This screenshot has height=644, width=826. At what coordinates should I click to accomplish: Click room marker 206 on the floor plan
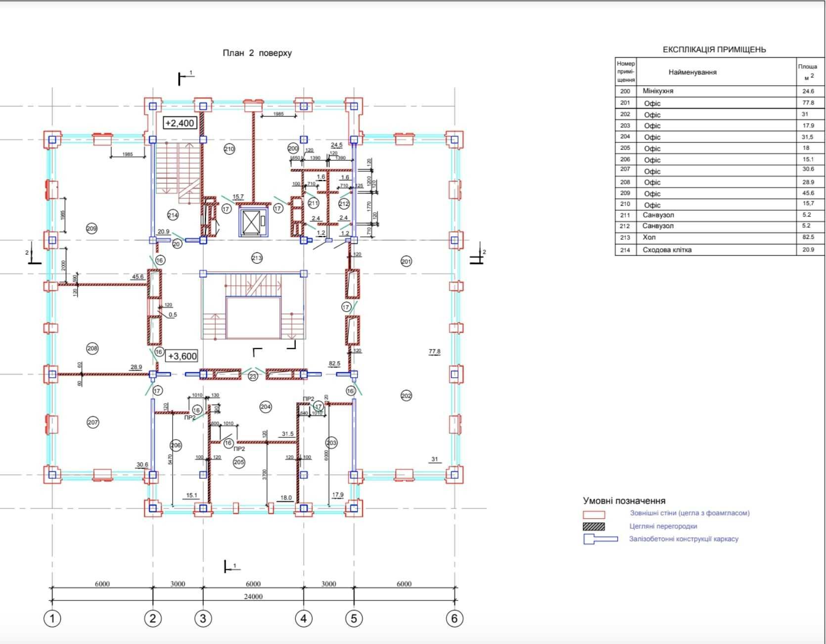click(x=176, y=445)
